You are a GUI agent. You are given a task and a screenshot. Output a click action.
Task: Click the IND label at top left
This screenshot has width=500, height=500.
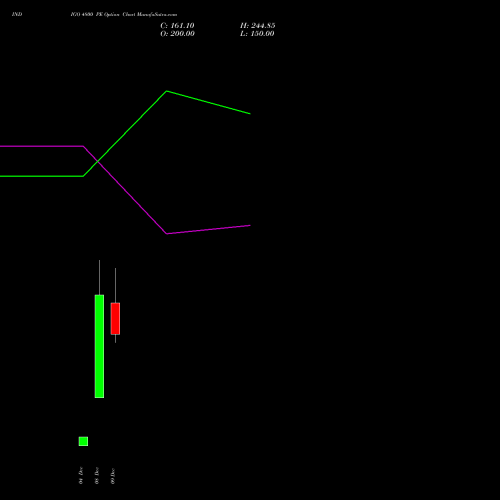tap(17, 14)
